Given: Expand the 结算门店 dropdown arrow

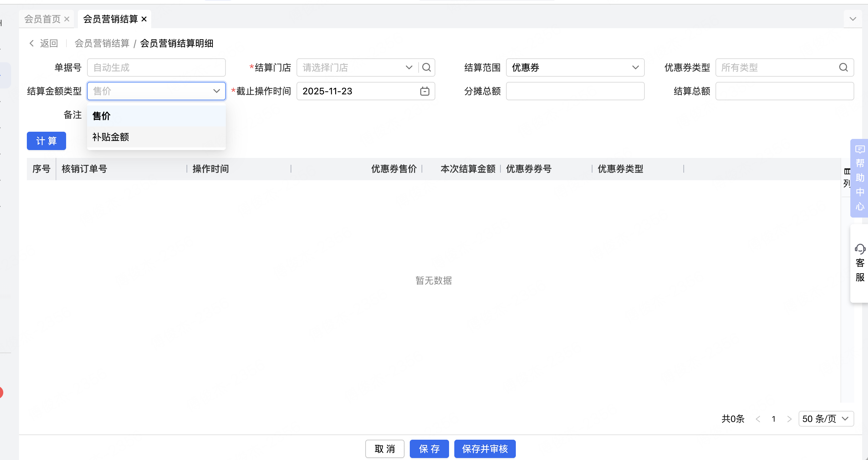Looking at the screenshot, I should point(409,67).
